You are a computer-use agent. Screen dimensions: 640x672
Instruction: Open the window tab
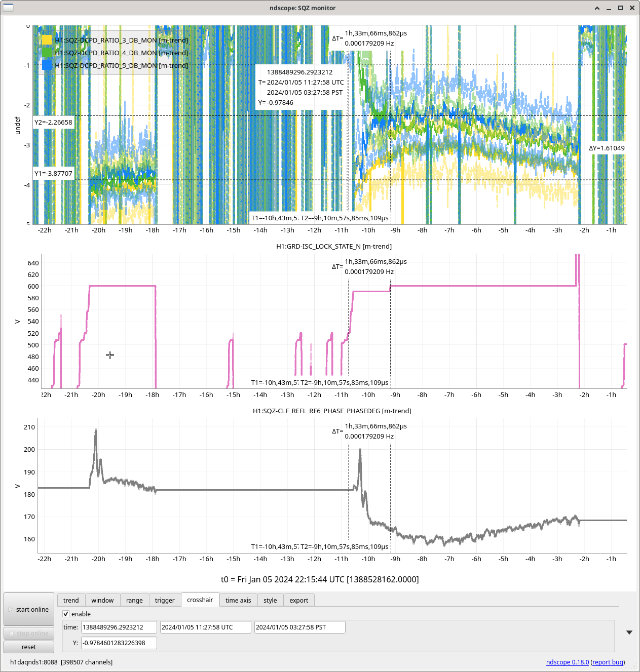click(102, 600)
